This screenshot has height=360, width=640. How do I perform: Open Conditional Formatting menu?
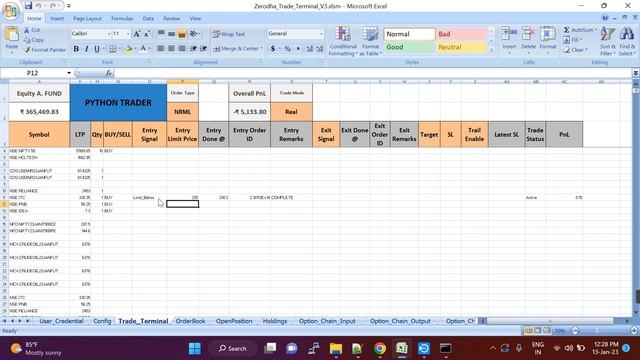[x=343, y=41]
